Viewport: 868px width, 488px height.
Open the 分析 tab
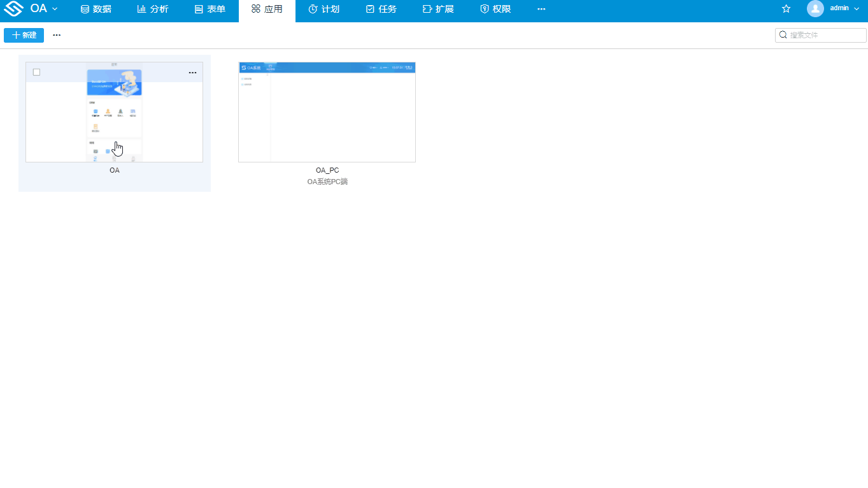[153, 9]
